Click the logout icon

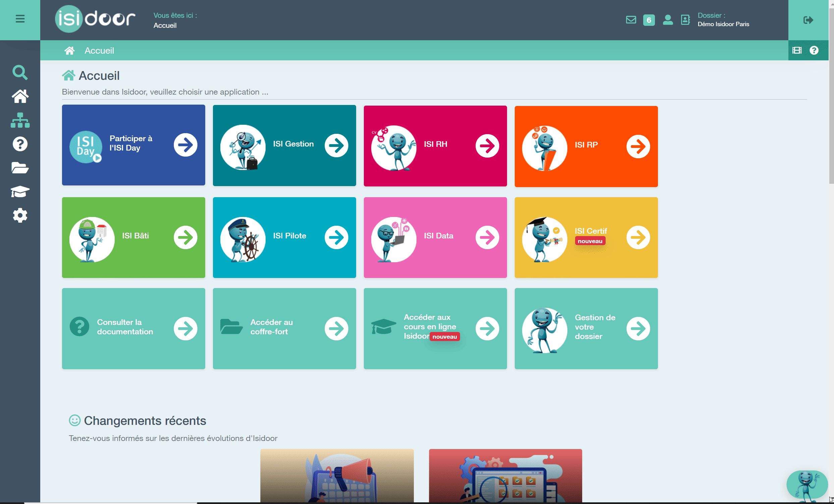tap(808, 20)
